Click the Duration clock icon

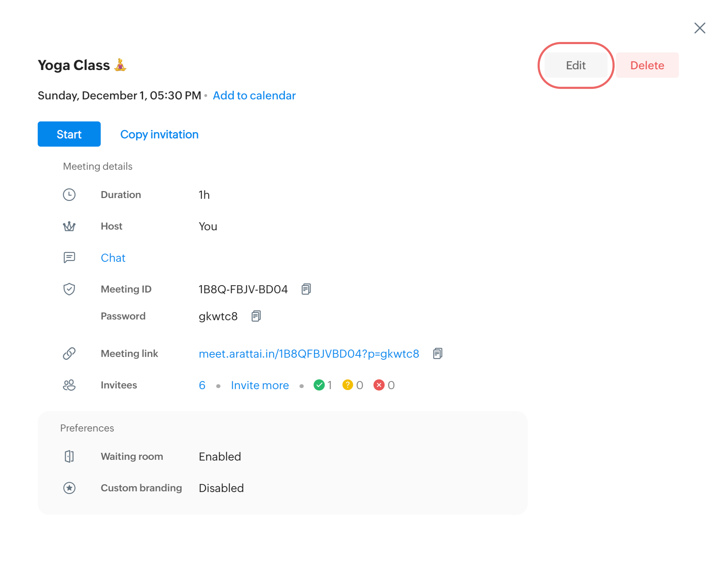point(69,195)
